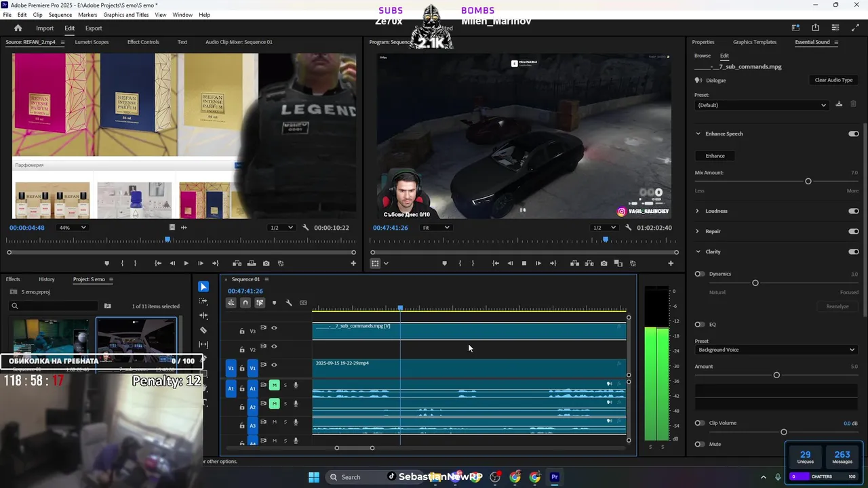Open Source playback resolution 1/2 dropdown
The width and height of the screenshot is (868, 488).
pos(281,228)
